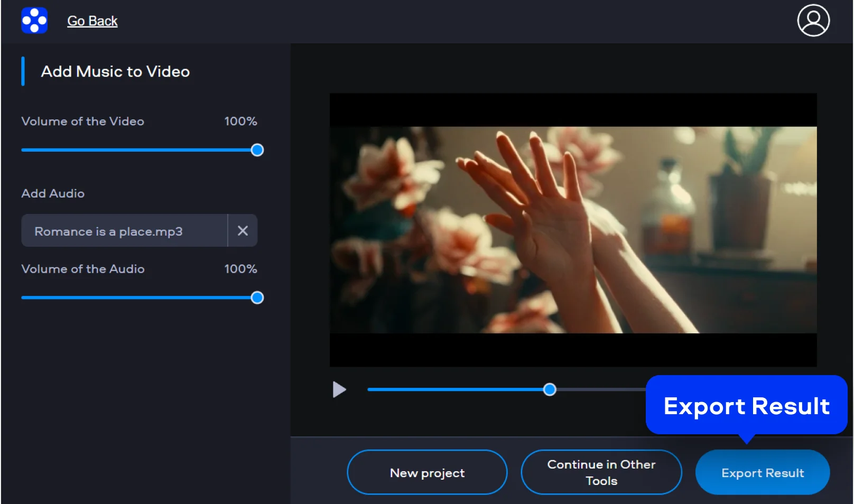Click the Go Back link
This screenshot has height=504, width=854.
click(92, 21)
